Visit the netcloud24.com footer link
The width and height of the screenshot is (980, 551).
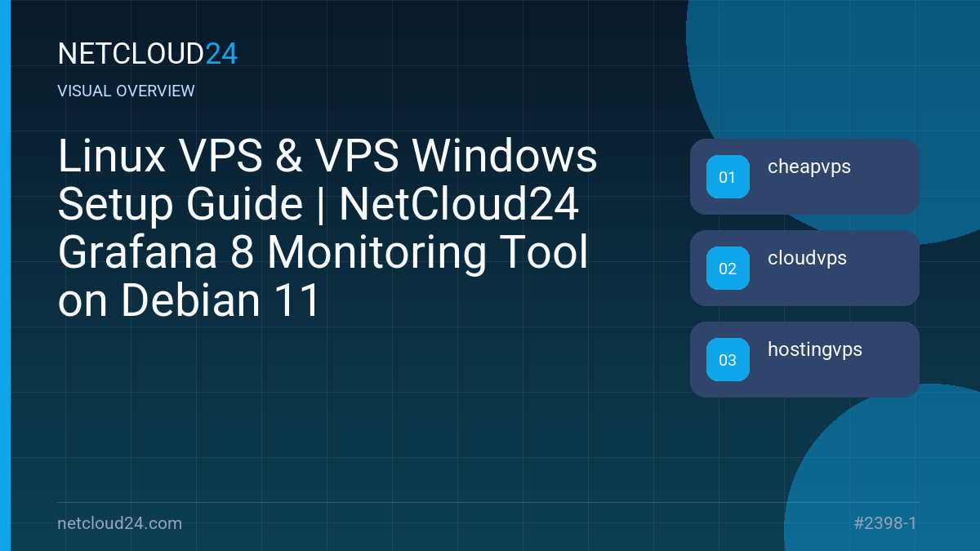120,523
